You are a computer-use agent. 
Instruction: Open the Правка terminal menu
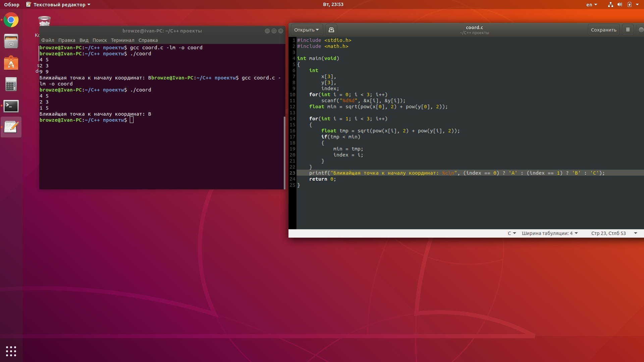pos(66,40)
